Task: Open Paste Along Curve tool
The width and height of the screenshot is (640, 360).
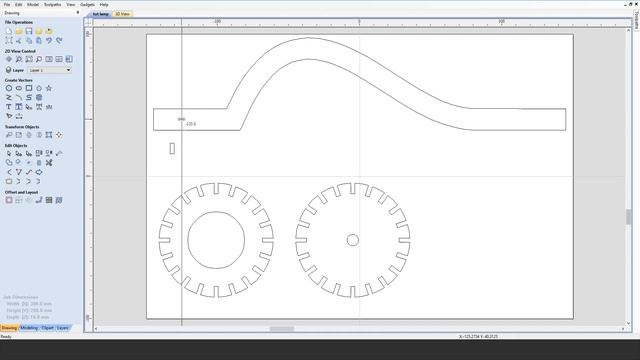Action: pos(39,200)
